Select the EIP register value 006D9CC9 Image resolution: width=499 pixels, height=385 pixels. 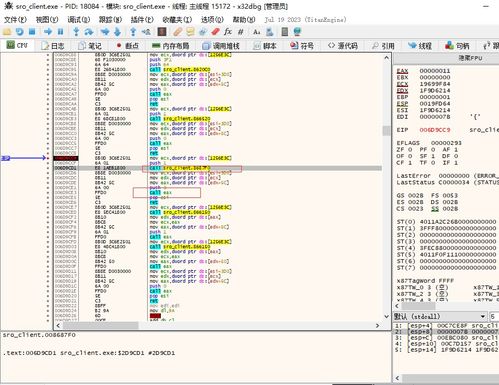[x=435, y=130]
